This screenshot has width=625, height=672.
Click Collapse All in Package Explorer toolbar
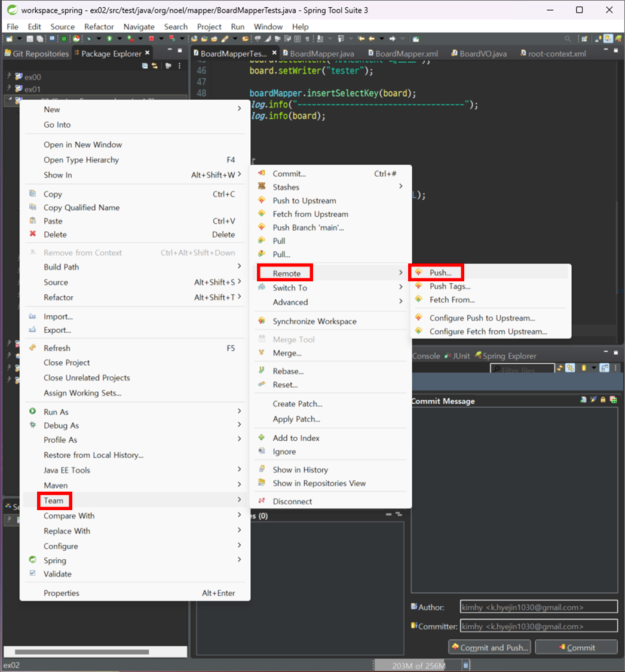pyautogui.click(x=145, y=66)
